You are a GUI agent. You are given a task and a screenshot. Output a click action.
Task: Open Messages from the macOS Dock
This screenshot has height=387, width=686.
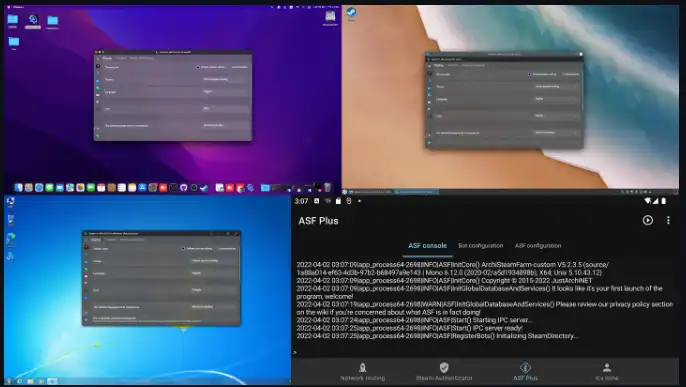pyautogui.click(x=49, y=188)
